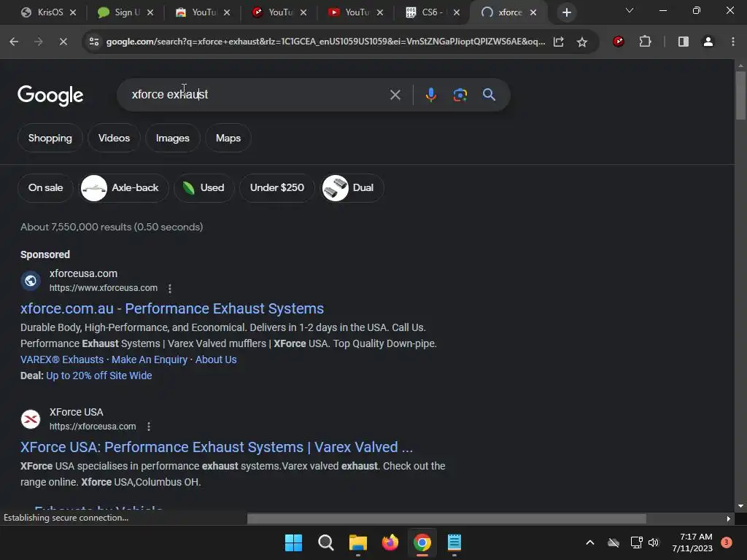
Task: Open the Windows Start menu
Action: pyautogui.click(x=293, y=542)
